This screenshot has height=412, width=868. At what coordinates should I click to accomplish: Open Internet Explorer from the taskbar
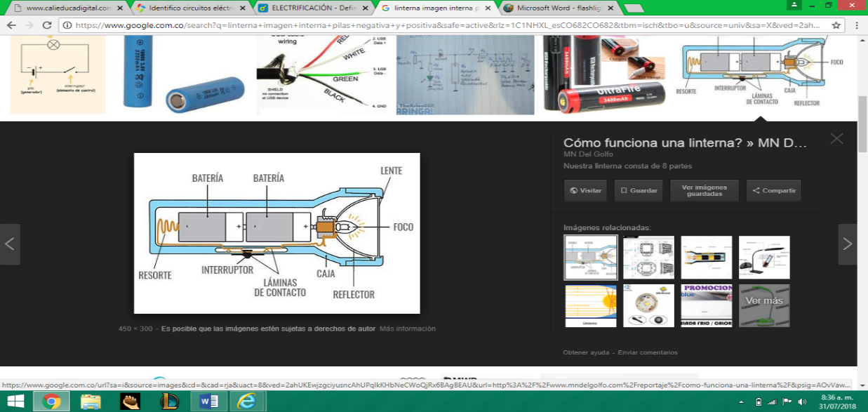point(247,401)
